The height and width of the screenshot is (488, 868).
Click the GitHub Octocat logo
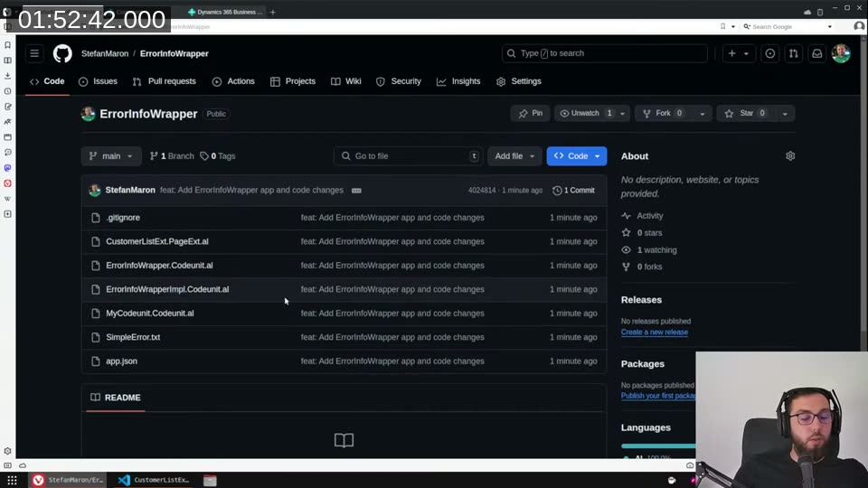[x=62, y=53]
